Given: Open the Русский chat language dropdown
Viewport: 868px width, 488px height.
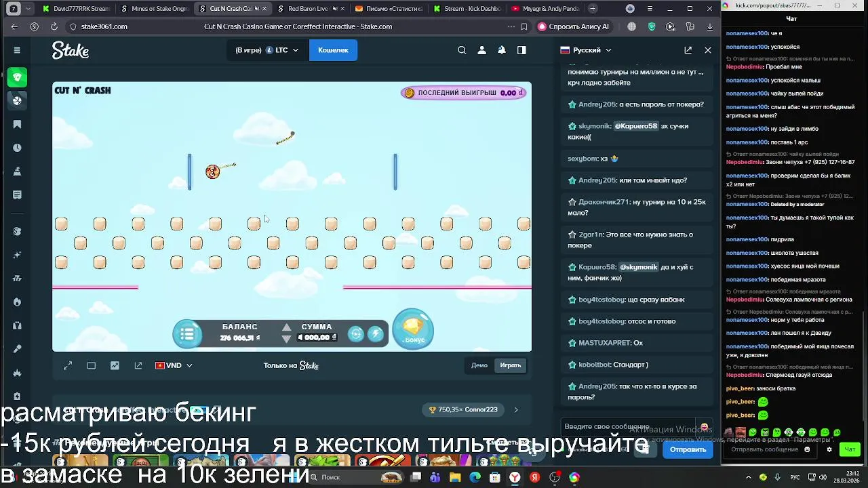Looking at the screenshot, I should click(586, 50).
